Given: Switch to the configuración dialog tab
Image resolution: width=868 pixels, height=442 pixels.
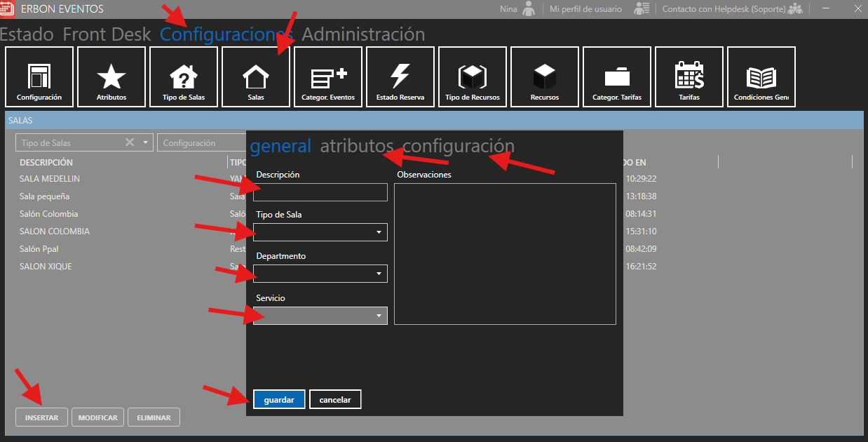Looking at the screenshot, I should click(458, 146).
